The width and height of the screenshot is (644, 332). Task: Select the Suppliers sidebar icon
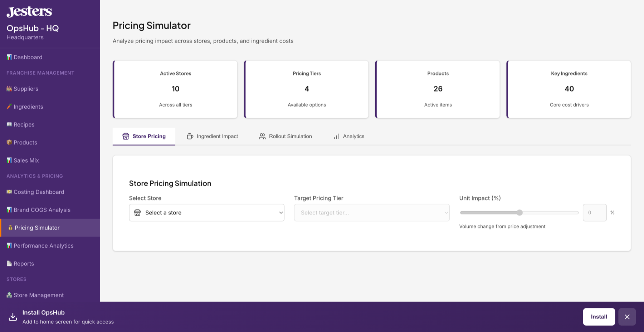9,89
